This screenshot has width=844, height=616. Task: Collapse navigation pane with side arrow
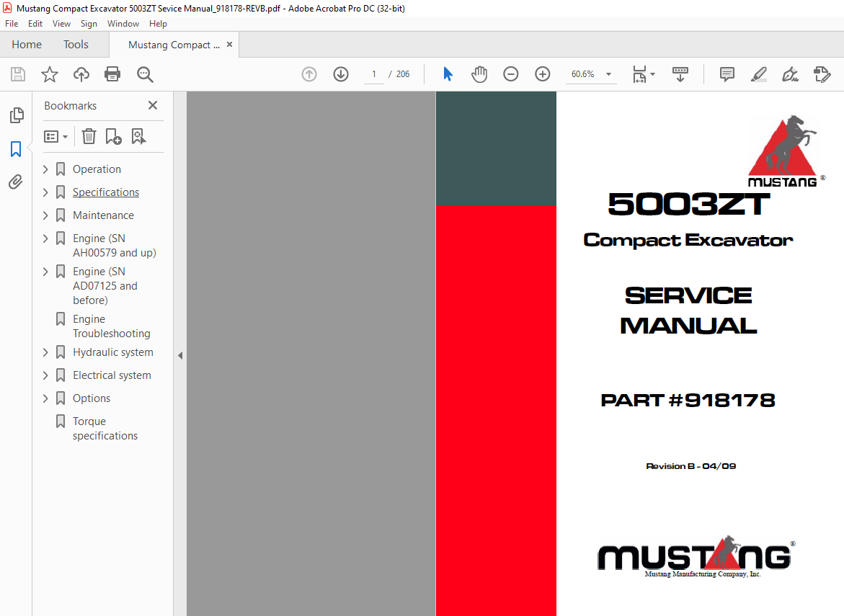coord(180,356)
